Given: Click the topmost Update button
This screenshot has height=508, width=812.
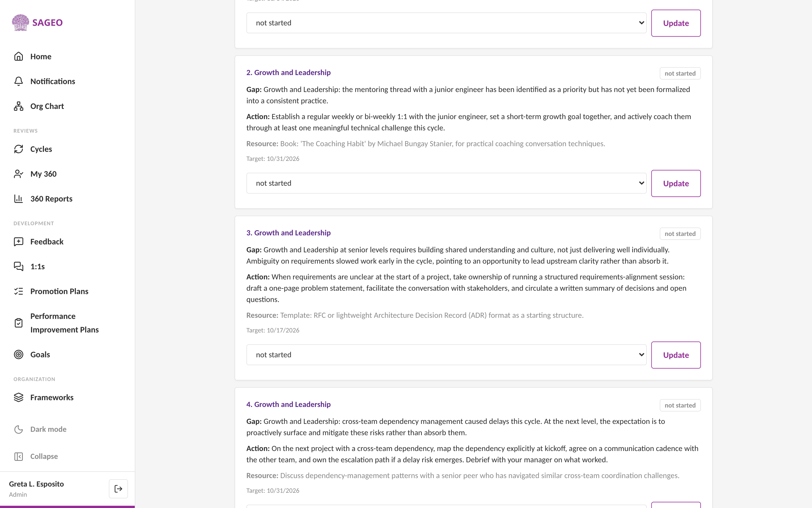Looking at the screenshot, I should (676, 23).
